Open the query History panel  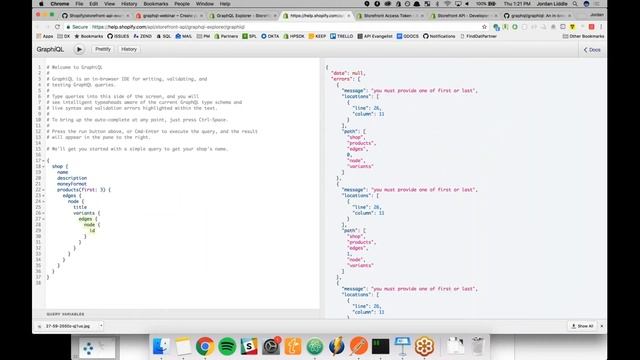[x=129, y=49]
